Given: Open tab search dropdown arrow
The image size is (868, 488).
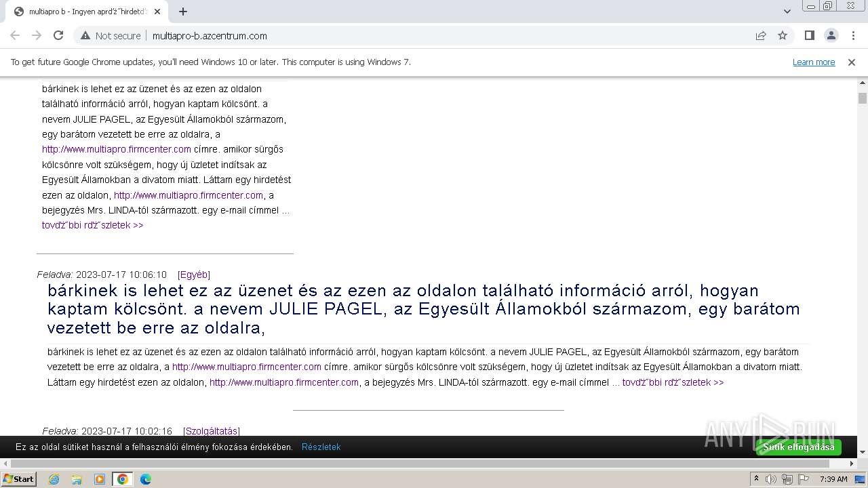Looking at the screenshot, I should pyautogui.click(x=787, y=12).
